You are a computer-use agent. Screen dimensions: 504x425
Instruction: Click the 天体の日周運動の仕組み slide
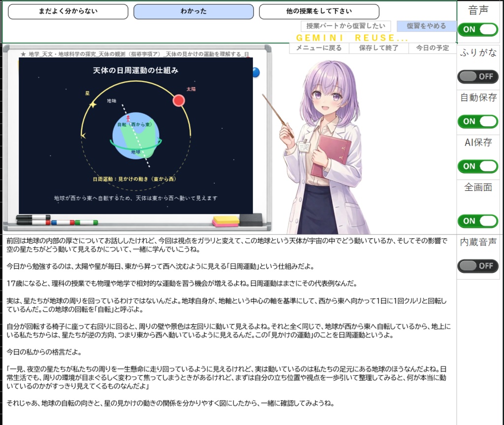[136, 135]
